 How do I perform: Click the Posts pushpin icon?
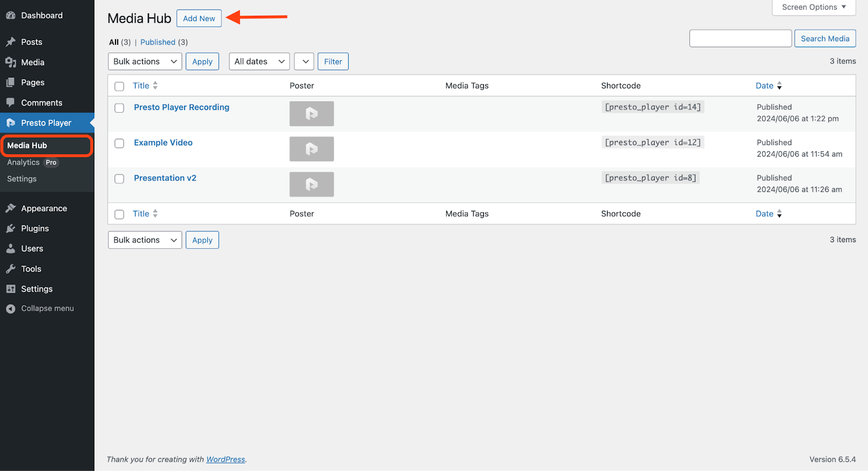(10, 42)
